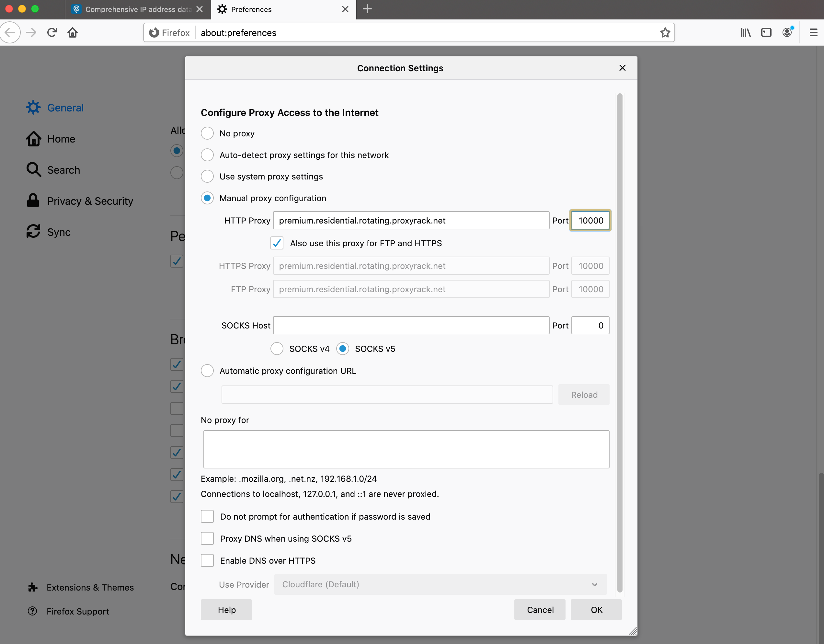Bookmark page with star icon
This screenshot has width=824, height=644.
(x=665, y=33)
